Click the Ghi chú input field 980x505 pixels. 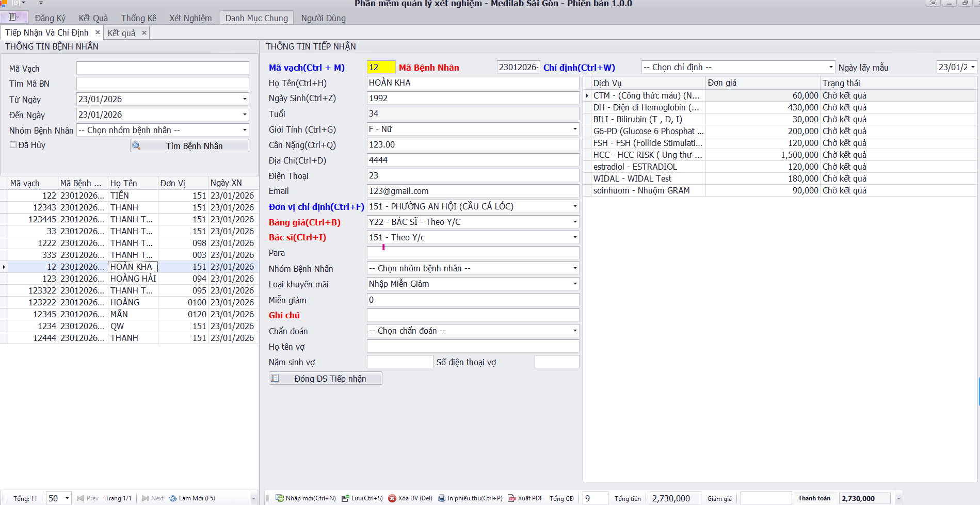(x=472, y=315)
